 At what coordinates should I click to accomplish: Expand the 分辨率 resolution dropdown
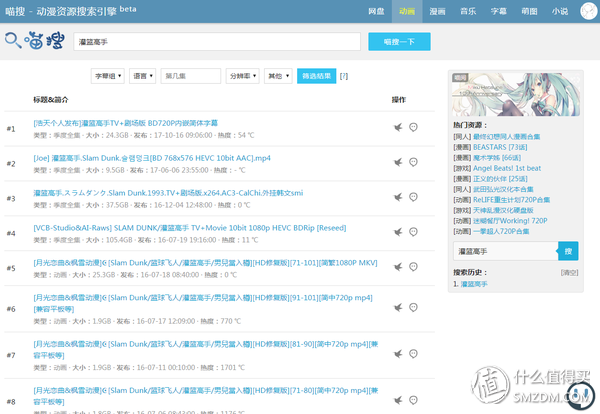[x=241, y=75]
